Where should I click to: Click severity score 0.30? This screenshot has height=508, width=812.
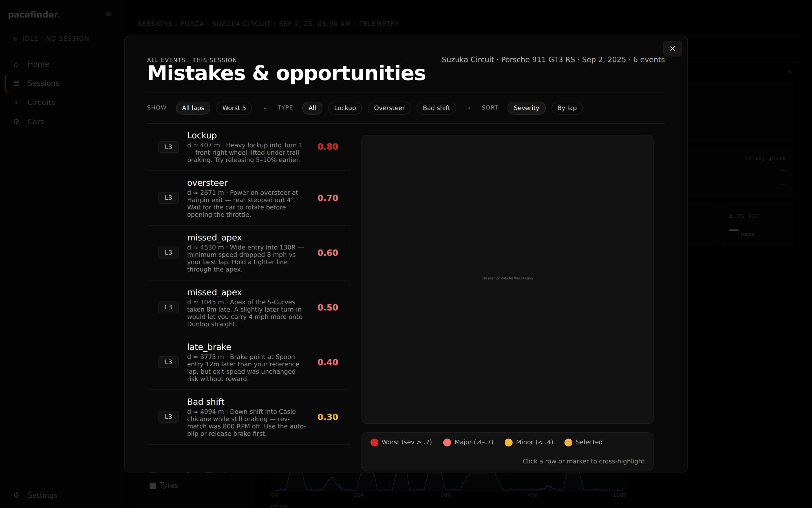pyautogui.click(x=328, y=417)
